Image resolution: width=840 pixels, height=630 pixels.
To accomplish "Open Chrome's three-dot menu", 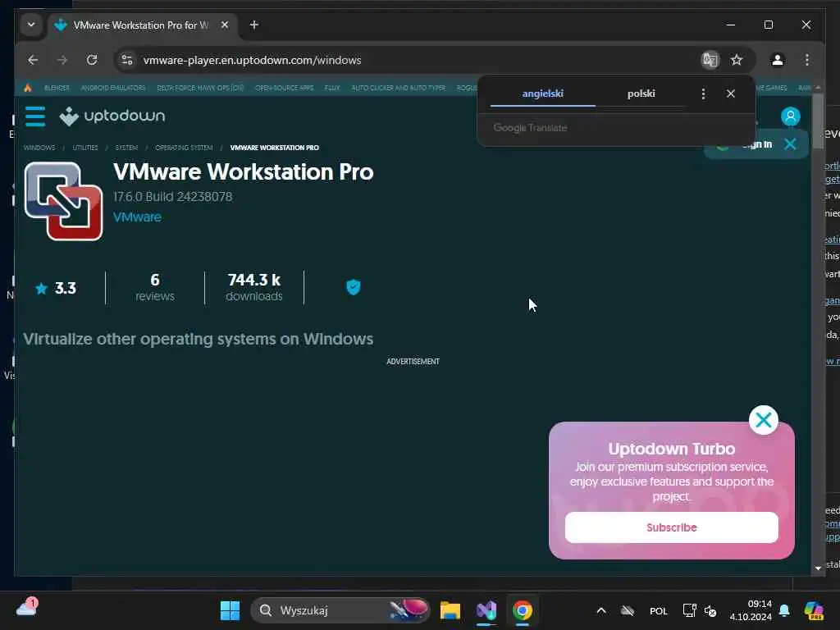I will pos(807,60).
